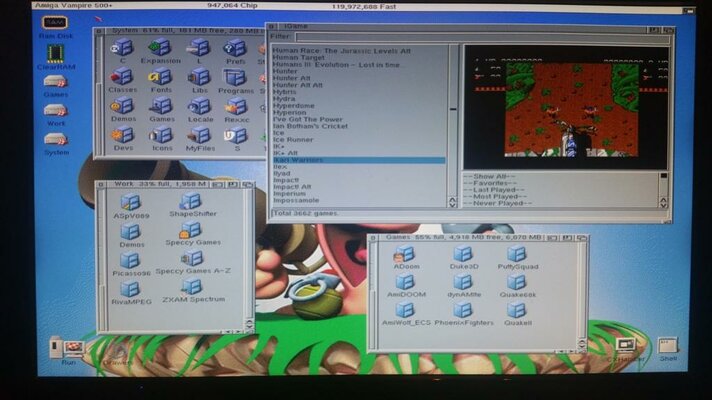712x400 pixels.
Task: Click the Shell icon on desktop
Action: [667, 347]
